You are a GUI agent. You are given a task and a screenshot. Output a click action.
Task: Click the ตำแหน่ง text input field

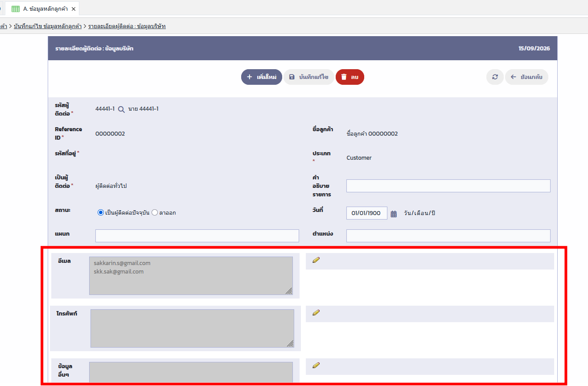[448, 236]
